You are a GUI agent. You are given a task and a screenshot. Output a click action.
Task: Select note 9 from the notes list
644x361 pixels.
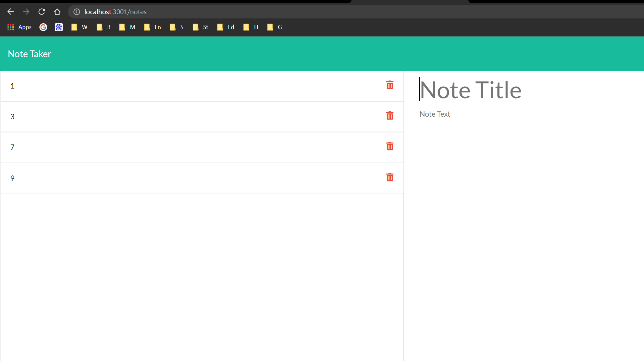129,178
